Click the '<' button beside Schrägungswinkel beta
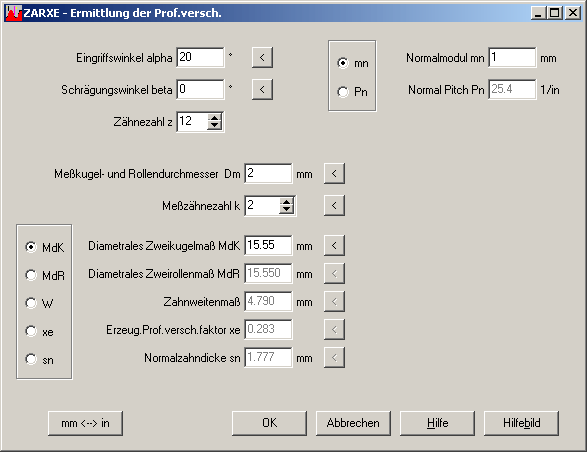The height and width of the screenshot is (452, 587). 262,90
